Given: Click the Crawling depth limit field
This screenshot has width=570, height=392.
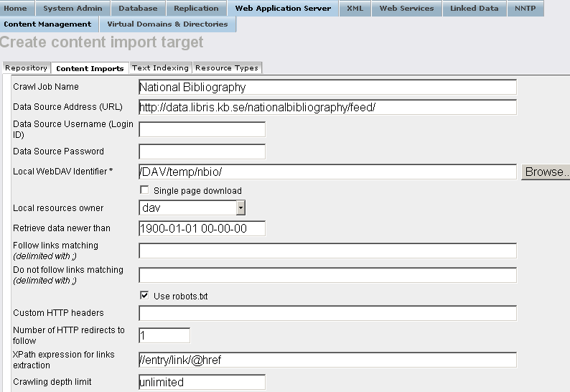Looking at the screenshot, I should (x=202, y=382).
